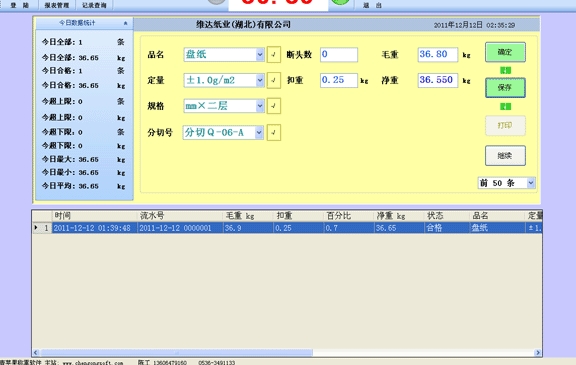Toggle the check box beside 分切号
Viewport: 576px width, 365px height.
[x=274, y=132]
